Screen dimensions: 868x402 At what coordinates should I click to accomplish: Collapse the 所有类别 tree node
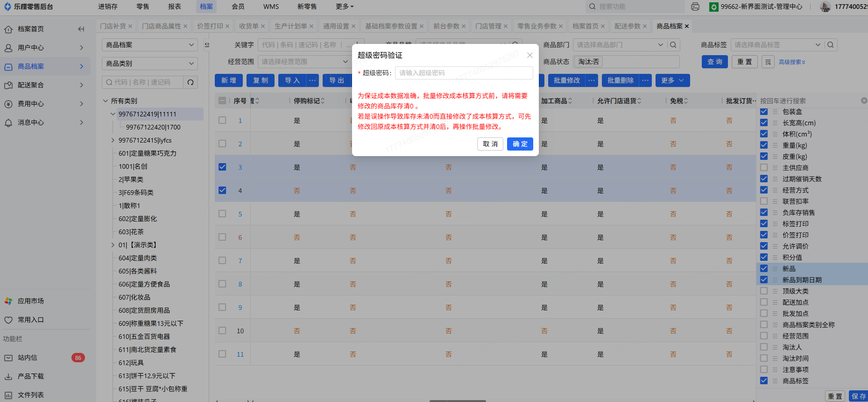pos(106,101)
